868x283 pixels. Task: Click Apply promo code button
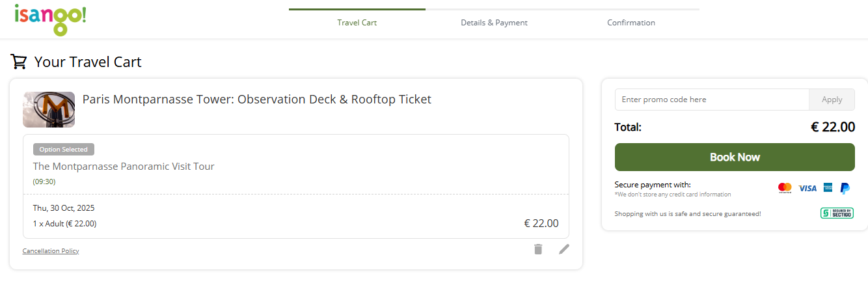(x=832, y=100)
